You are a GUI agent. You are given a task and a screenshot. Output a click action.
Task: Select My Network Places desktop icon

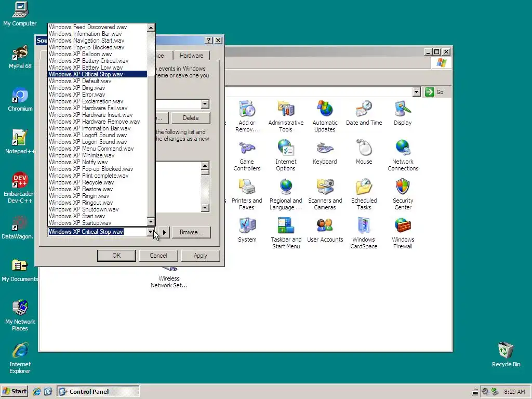point(20,315)
